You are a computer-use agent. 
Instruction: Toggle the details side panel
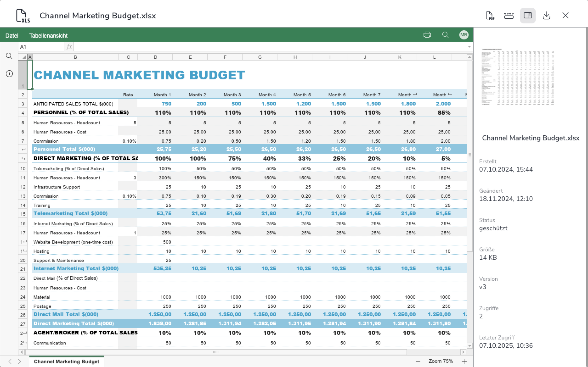pos(528,16)
